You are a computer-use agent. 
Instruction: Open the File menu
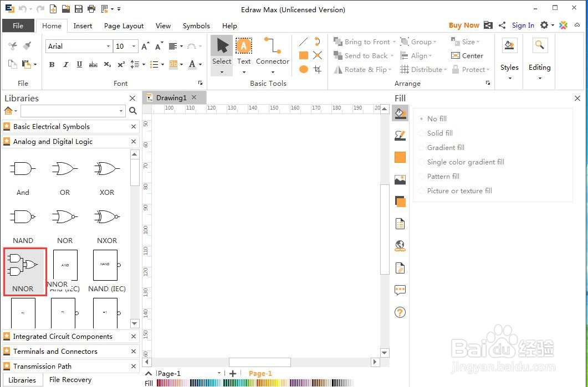tap(18, 25)
